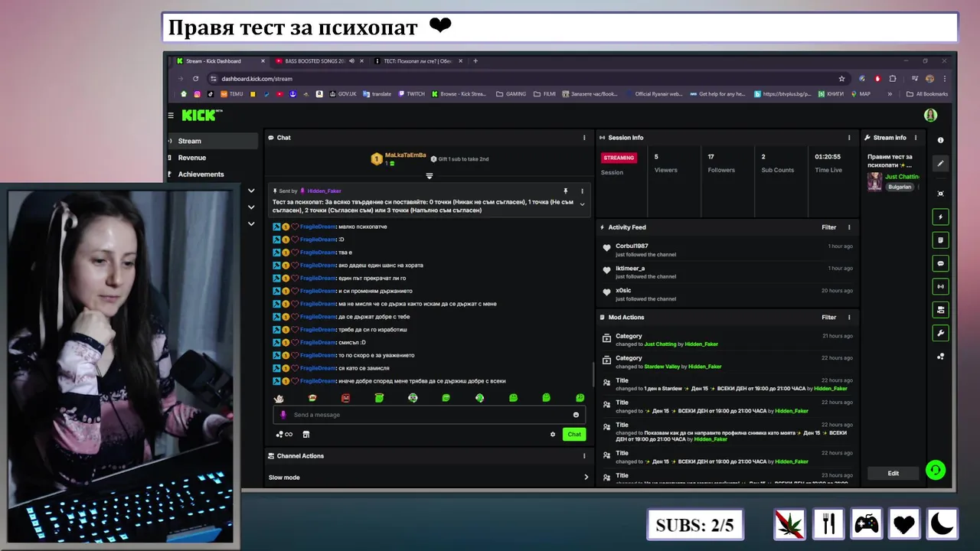Open the Activity Feed Filter
Image resolution: width=980 pixels, height=551 pixels.
828,227
